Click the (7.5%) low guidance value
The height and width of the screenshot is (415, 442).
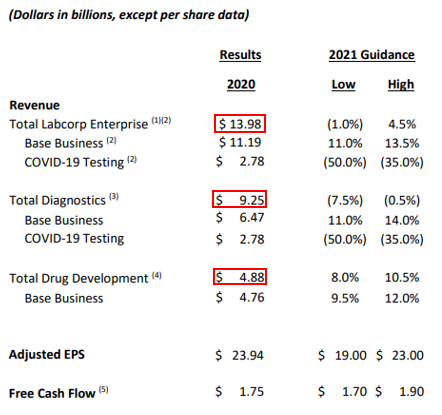click(x=345, y=201)
